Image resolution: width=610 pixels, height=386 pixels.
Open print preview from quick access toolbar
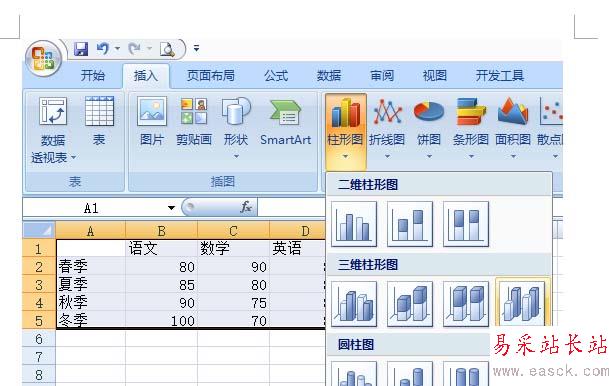point(167,49)
